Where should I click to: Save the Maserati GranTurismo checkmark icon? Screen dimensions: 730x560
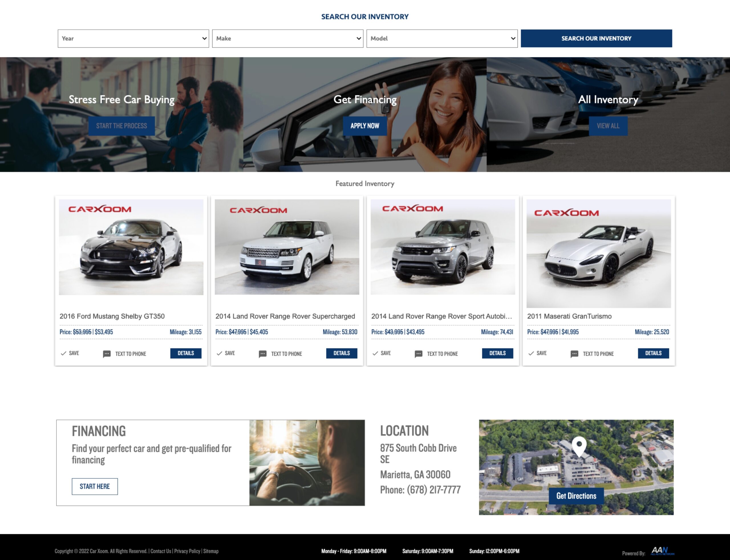(531, 353)
